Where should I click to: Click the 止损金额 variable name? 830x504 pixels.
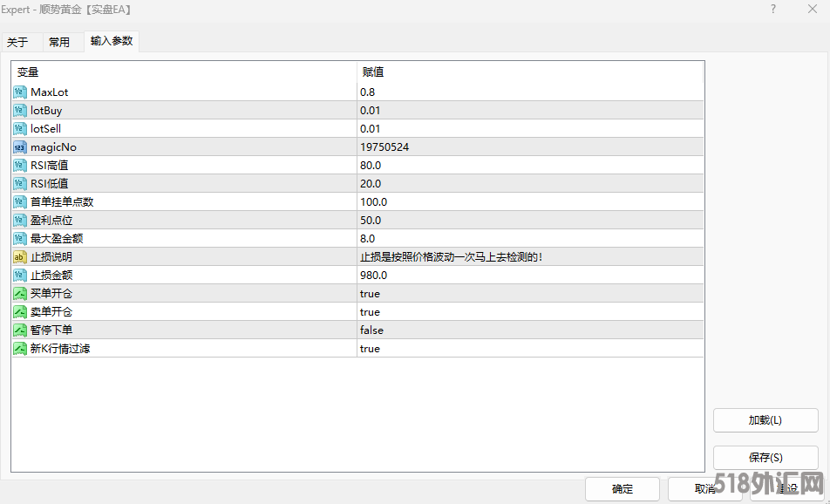(51, 276)
